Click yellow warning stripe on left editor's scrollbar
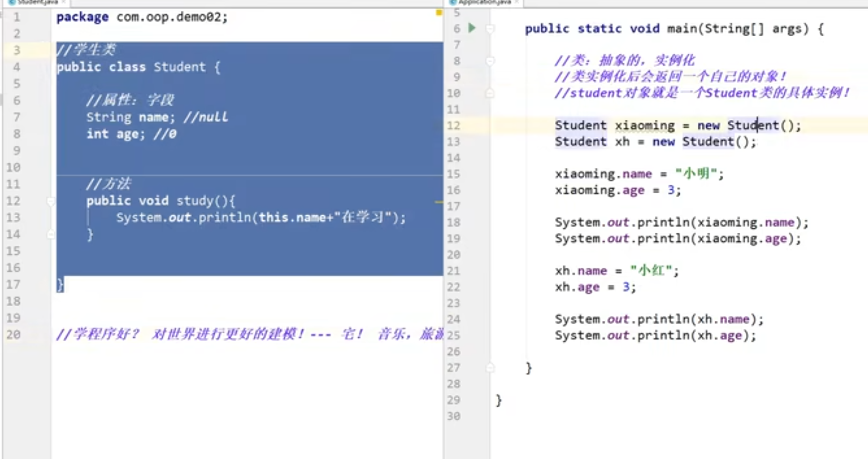This screenshot has height=459, width=868. 439,202
